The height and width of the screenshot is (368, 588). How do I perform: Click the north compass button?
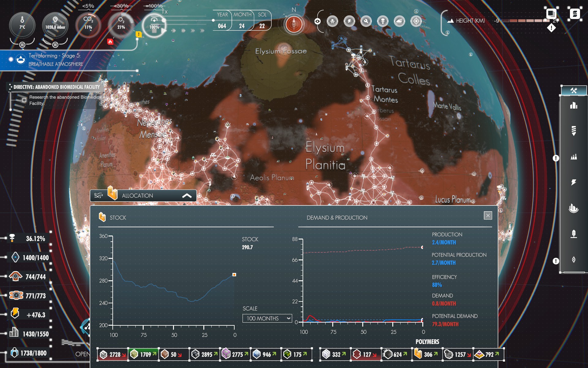294,24
